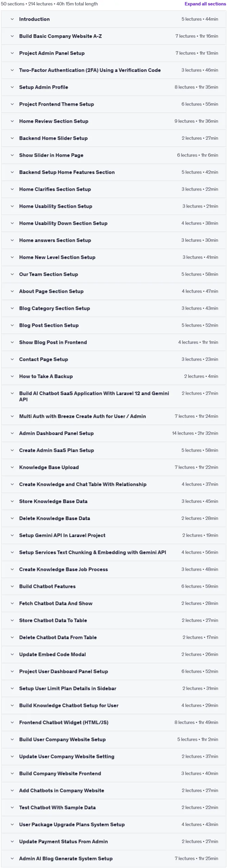The width and height of the screenshot is (227, 868).
Task: Click the chevron icon for Backend Home Slider Setup
Action: 12,138
